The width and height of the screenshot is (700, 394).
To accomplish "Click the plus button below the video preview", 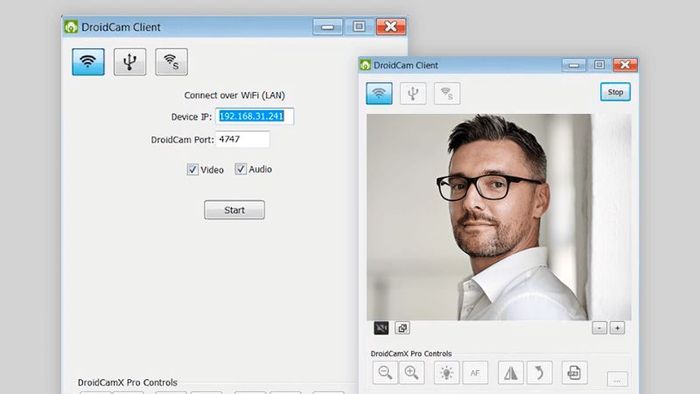I will point(617,328).
